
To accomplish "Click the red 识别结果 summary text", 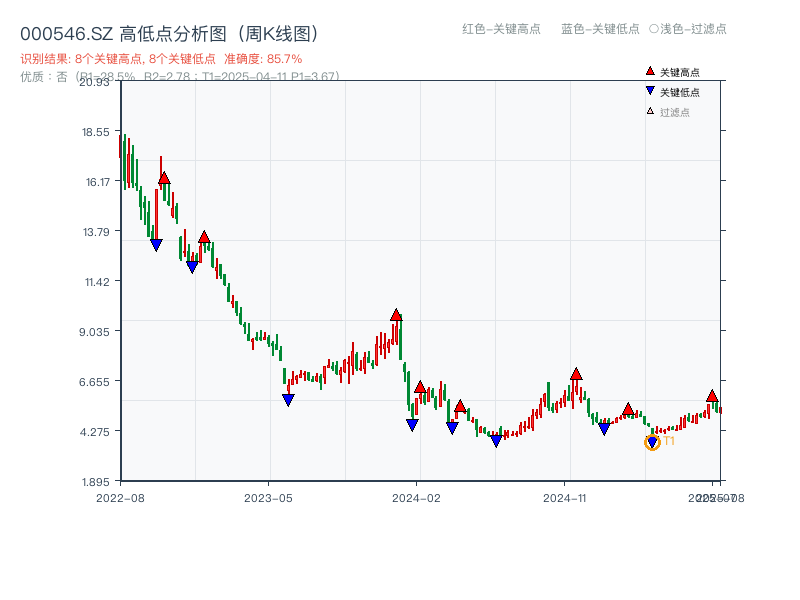I will coord(160,59).
